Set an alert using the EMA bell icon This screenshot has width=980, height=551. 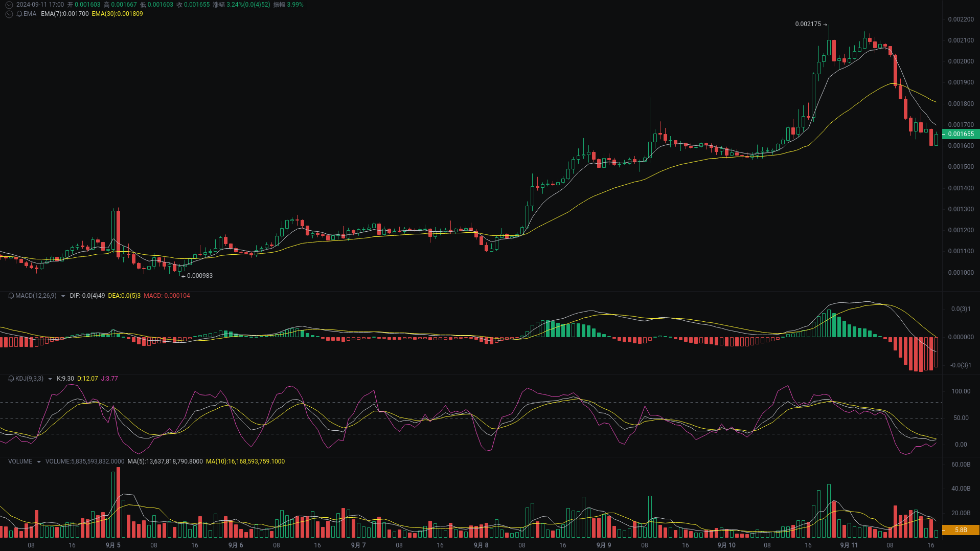[x=19, y=14]
